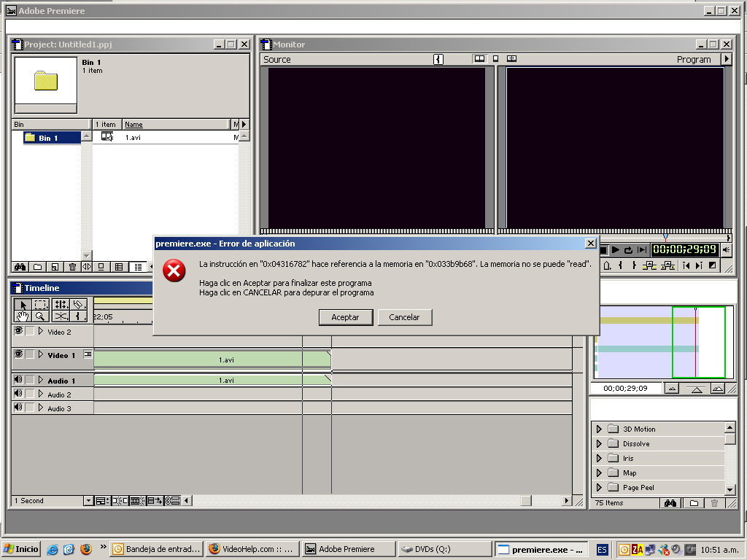Select the Hand tool in Timeline
This screenshot has width=747, height=560.
point(23,316)
